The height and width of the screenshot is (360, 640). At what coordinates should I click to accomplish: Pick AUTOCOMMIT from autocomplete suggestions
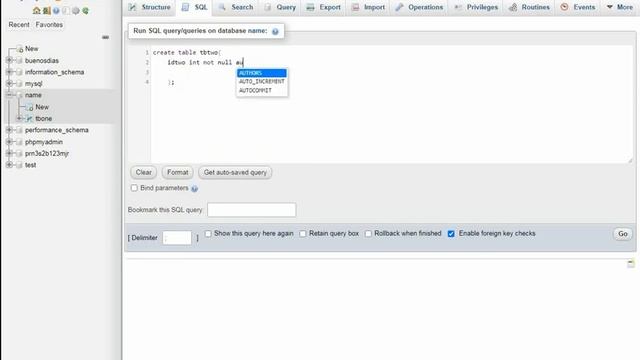[262, 90]
